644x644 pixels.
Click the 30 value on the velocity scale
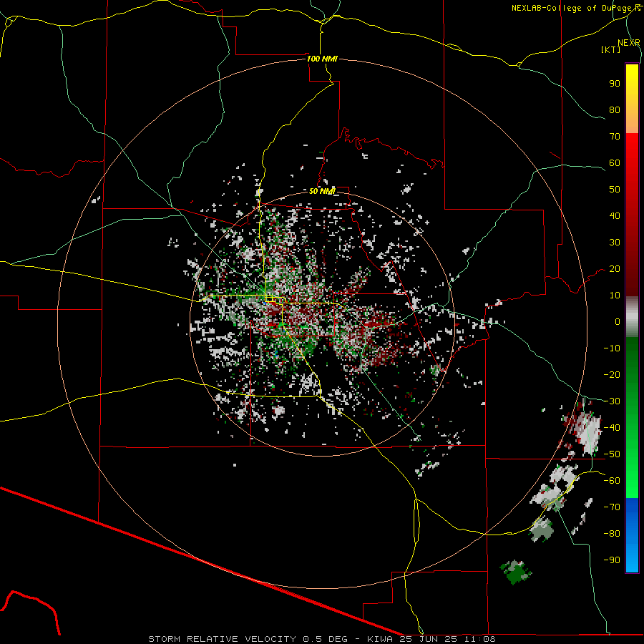pos(615,243)
